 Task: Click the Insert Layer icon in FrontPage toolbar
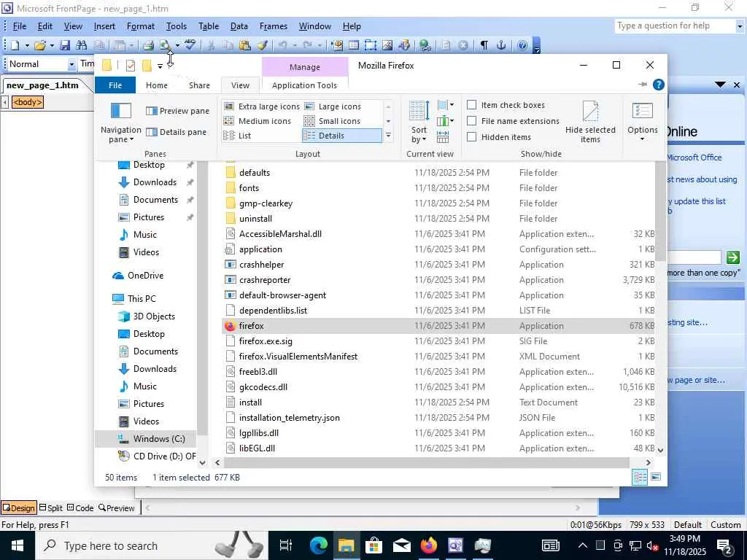(x=371, y=45)
